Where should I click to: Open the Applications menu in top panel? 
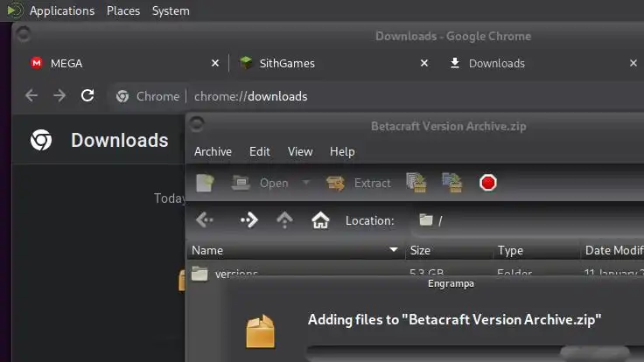coord(62,10)
